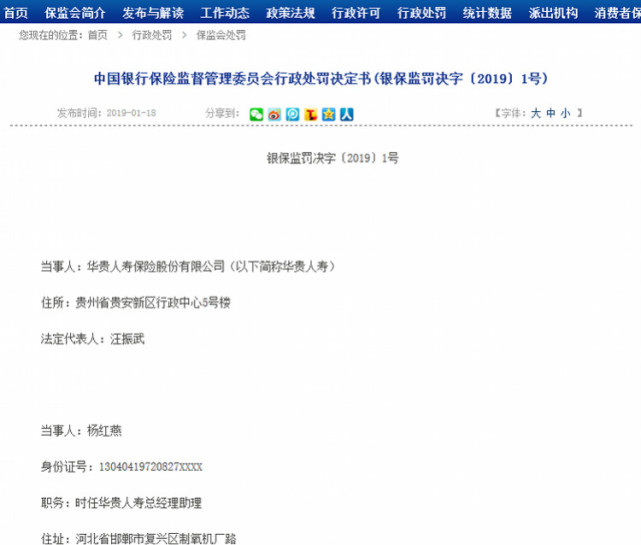641x545 pixels.
Task: Click the 当事人：华贵人寿保险股份有限公司 line
Action: pos(188,267)
